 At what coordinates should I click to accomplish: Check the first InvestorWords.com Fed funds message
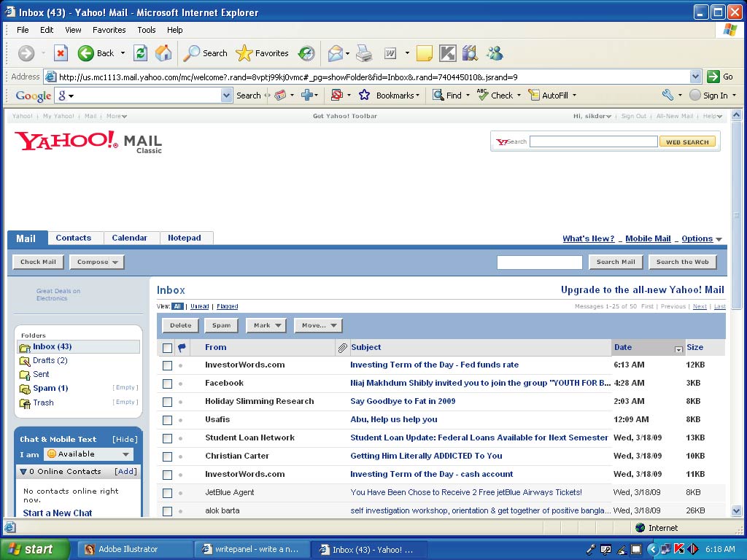167,365
